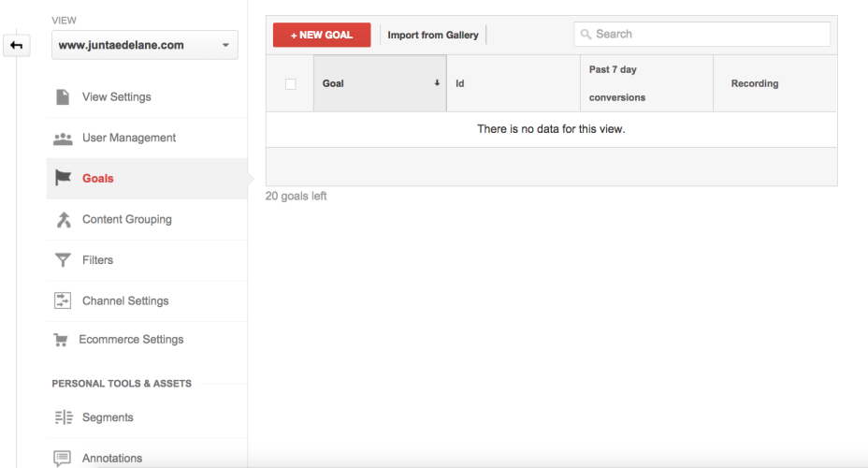This screenshot has height=468, width=868.
Task: Click the VIEW label above dropdown
Action: (64, 21)
